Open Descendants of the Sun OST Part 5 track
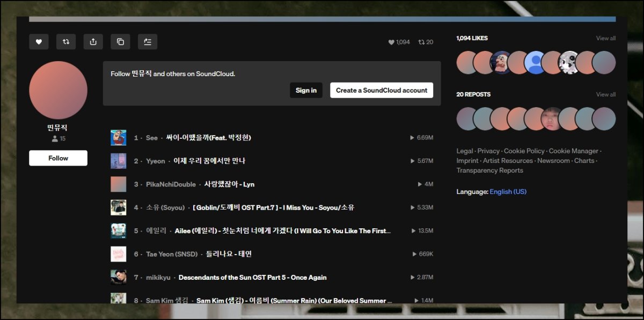 pos(252,278)
